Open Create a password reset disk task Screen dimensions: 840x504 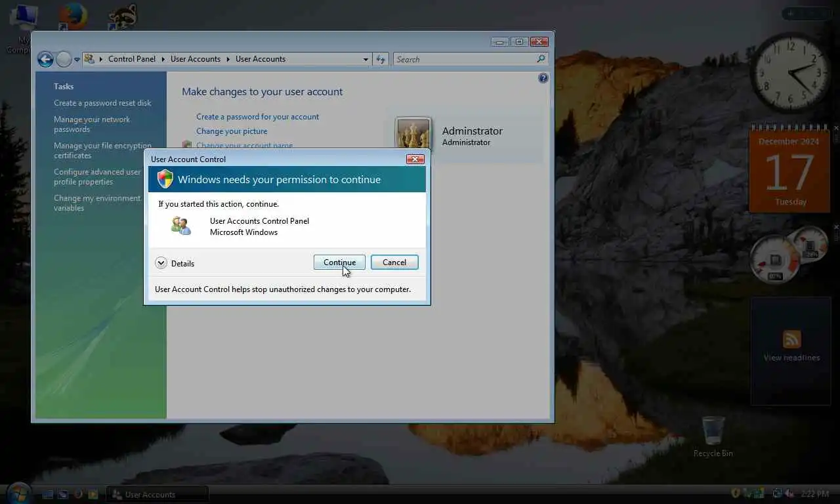pyautogui.click(x=102, y=103)
